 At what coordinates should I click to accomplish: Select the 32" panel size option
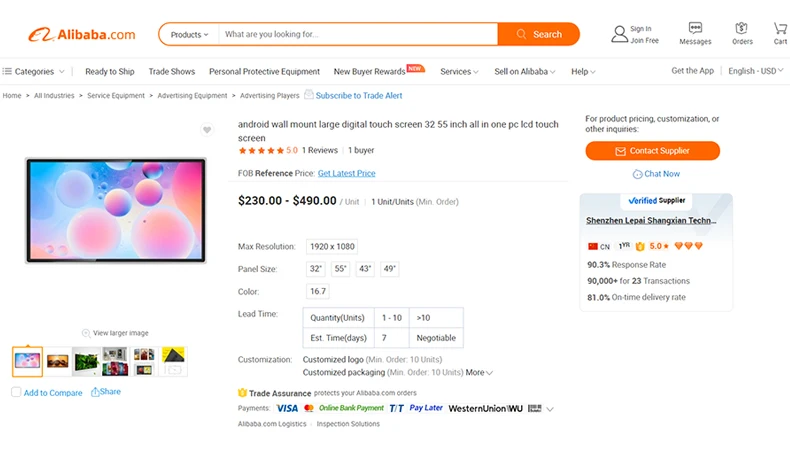(316, 269)
